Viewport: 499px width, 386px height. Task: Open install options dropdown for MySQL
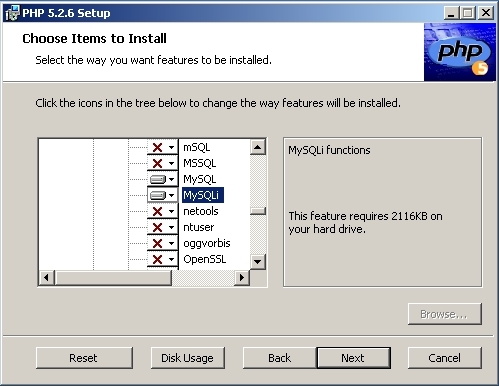tap(171, 179)
